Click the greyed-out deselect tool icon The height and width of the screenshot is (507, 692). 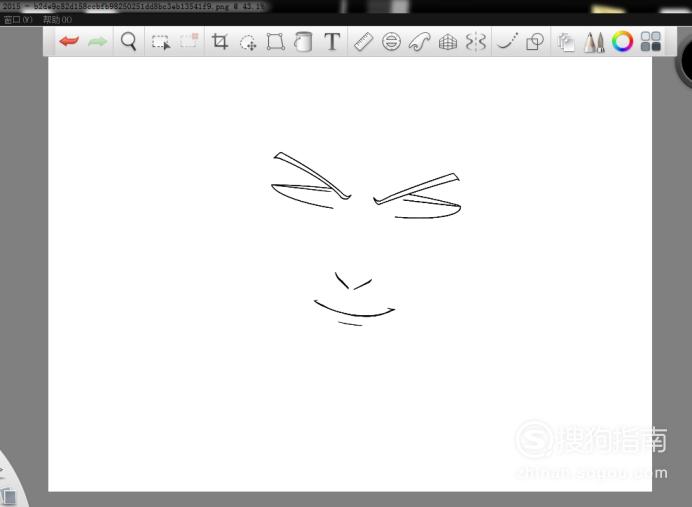click(189, 41)
